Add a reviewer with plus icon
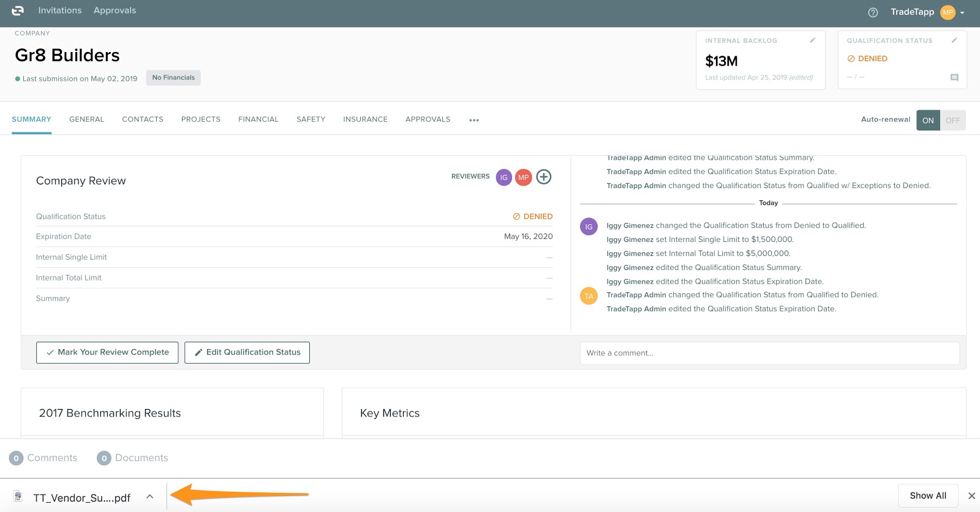The height and width of the screenshot is (512, 980). coord(543,177)
